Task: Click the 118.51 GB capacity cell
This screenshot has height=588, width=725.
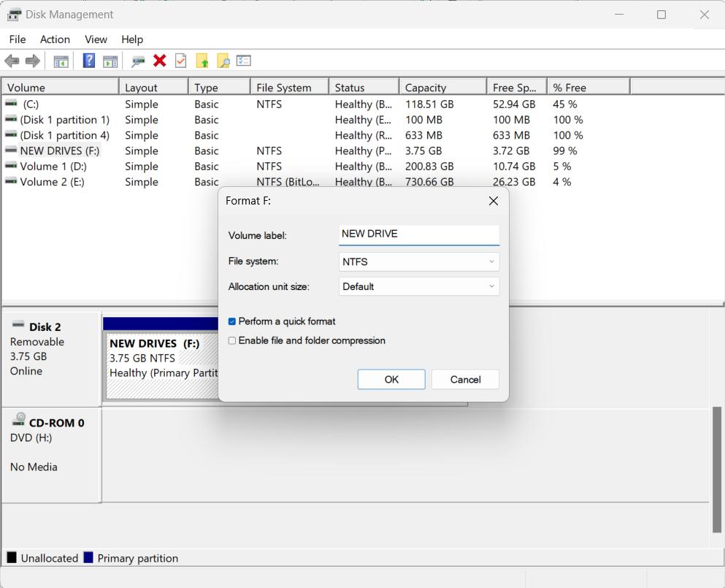Action: 429,104
